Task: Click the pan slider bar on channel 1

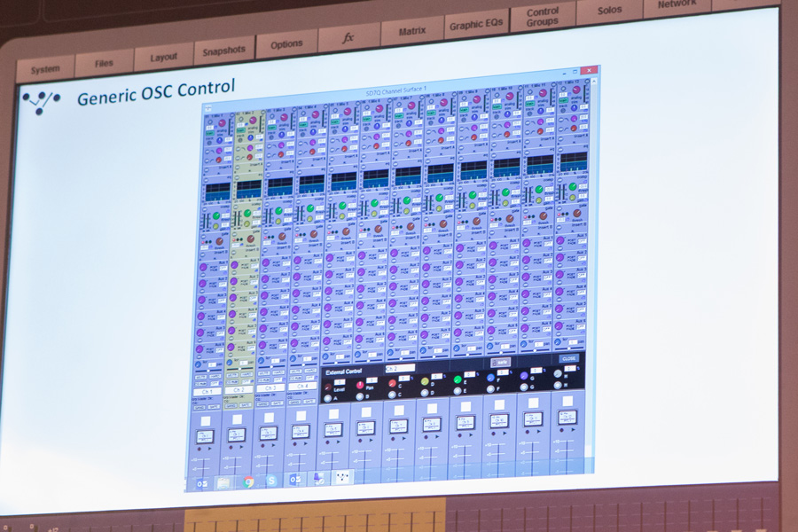Action: pyautogui.click(x=208, y=370)
